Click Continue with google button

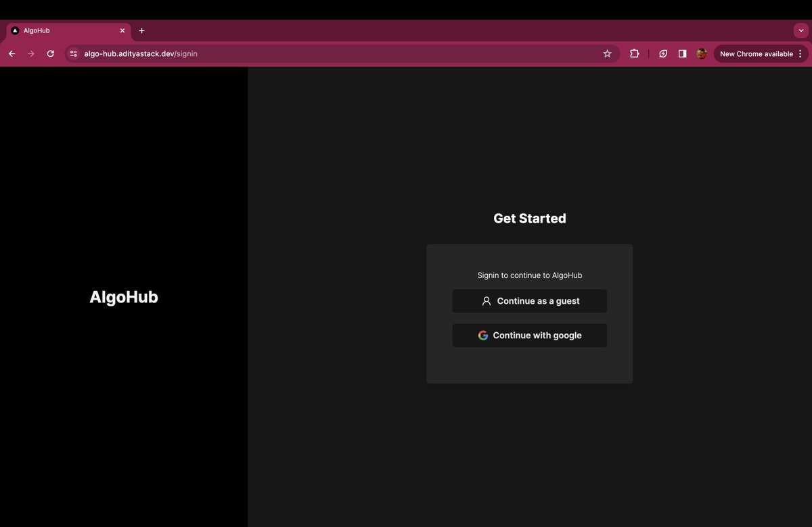529,336
